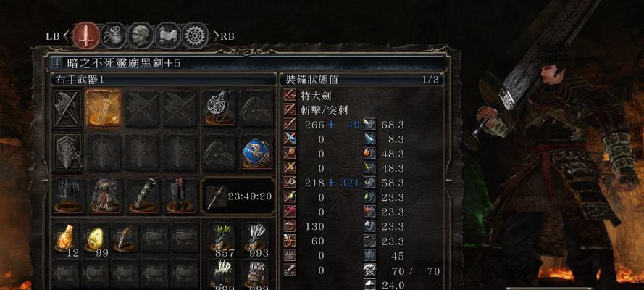The width and height of the screenshot is (644, 290).
Task: Select the highlighted greatsword in right-hand slot
Action: [x=104, y=109]
